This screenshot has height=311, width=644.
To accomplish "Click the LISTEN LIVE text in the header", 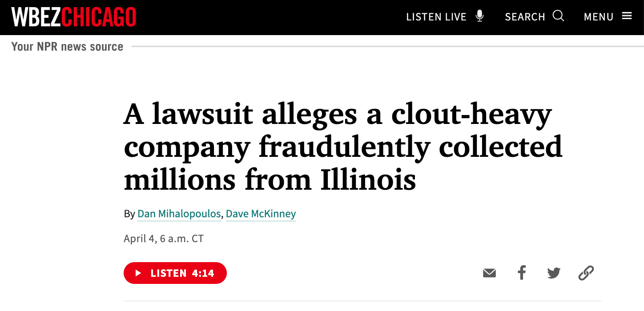I will tap(436, 17).
